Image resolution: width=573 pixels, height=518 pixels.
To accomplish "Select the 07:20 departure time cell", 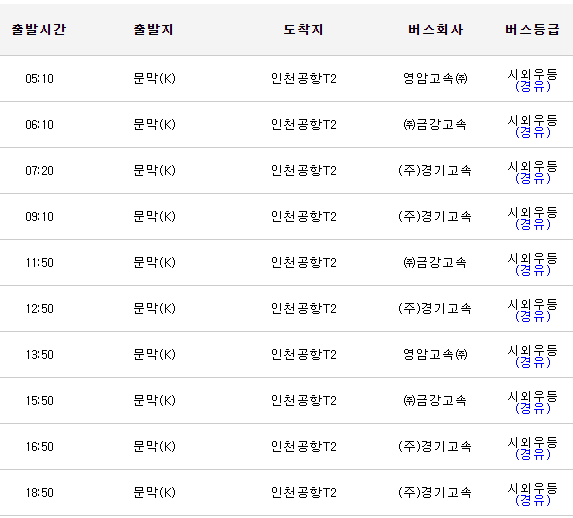I will (39, 171).
